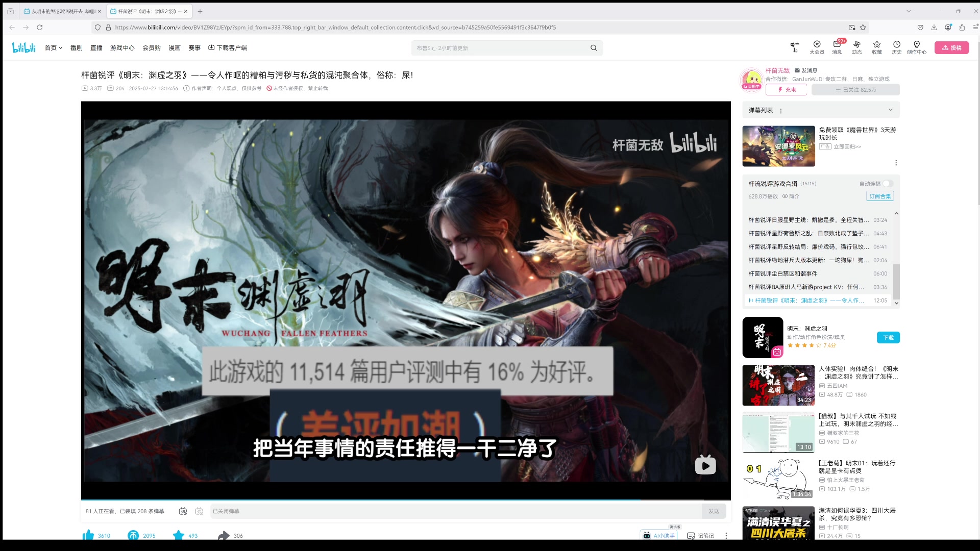Open the 创作中心 lightbulb icon
Viewport: 980px width, 551px height.
pyautogui.click(x=917, y=47)
